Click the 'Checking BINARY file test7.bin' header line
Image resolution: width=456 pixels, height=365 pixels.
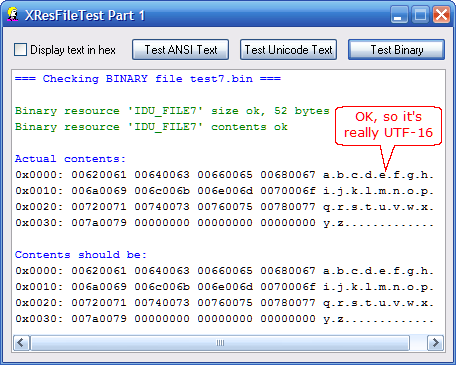(x=148, y=79)
